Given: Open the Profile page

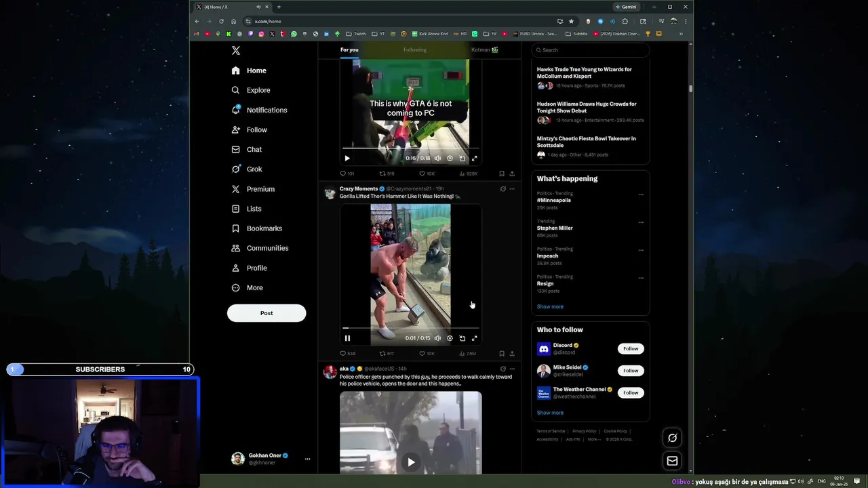Looking at the screenshot, I should (x=249, y=268).
